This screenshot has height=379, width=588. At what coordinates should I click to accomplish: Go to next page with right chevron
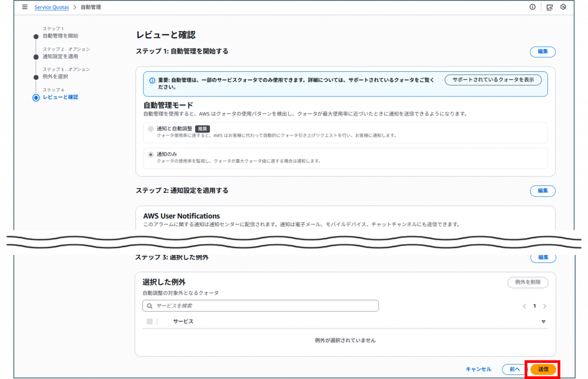click(x=544, y=306)
